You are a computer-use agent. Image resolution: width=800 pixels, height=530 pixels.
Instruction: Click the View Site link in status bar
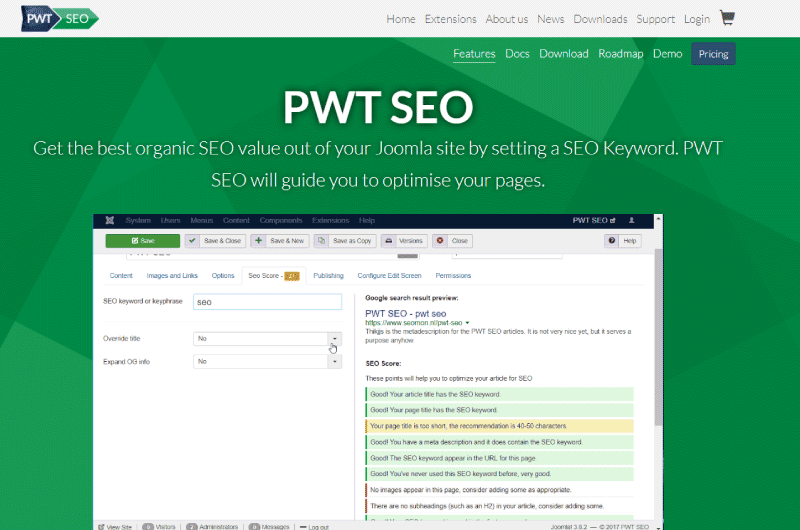coord(115,526)
